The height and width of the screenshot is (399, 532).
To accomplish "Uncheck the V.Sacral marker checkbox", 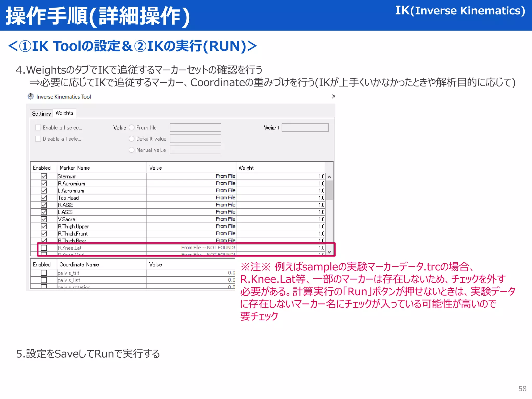I will click(x=44, y=219).
